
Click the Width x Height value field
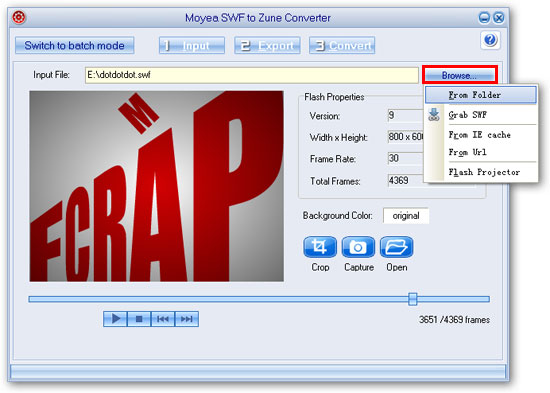pyautogui.click(x=406, y=136)
